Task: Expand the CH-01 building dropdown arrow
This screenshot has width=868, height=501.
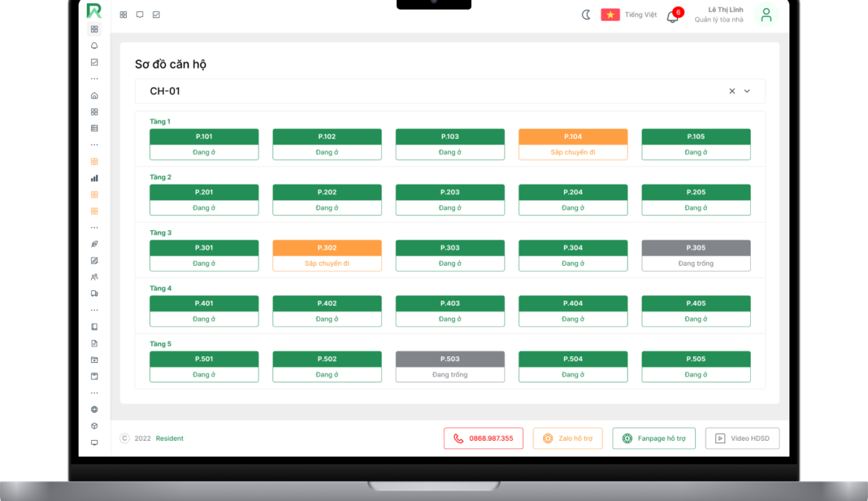Action: point(747,91)
